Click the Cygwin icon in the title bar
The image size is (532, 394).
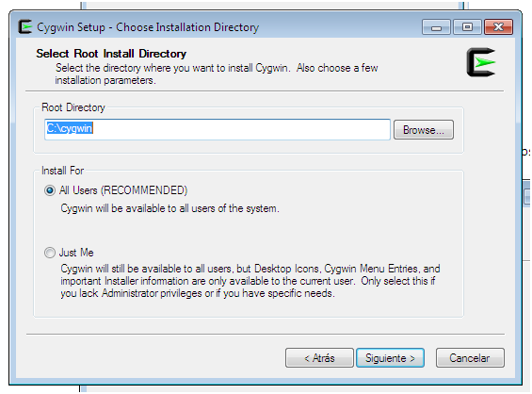tap(24, 26)
